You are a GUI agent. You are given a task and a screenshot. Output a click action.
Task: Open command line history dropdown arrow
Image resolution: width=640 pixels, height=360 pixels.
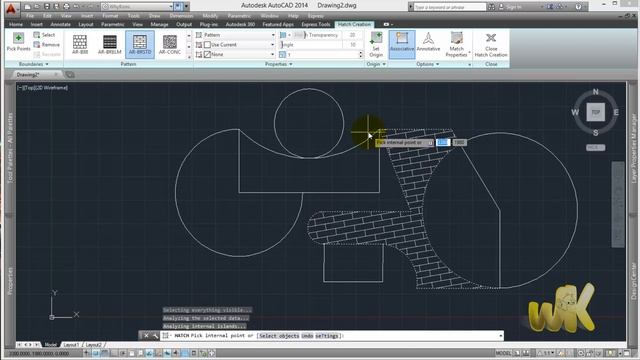(x=500, y=336)
